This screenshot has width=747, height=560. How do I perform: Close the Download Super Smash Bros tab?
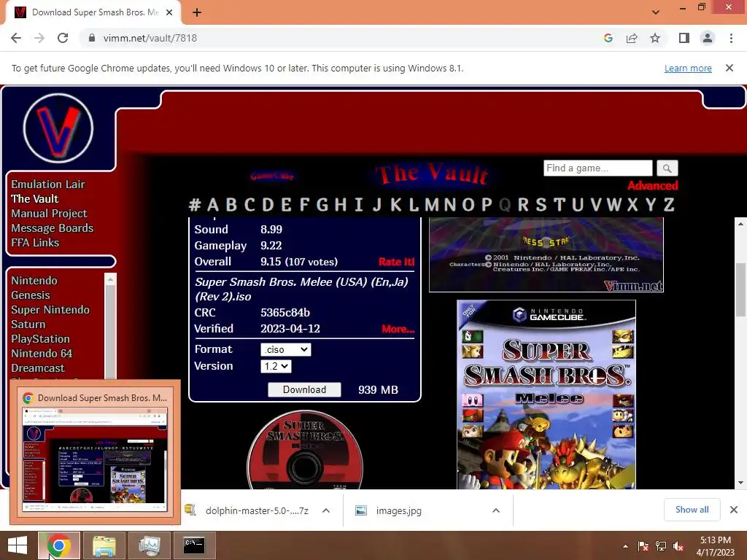[169, 12]
